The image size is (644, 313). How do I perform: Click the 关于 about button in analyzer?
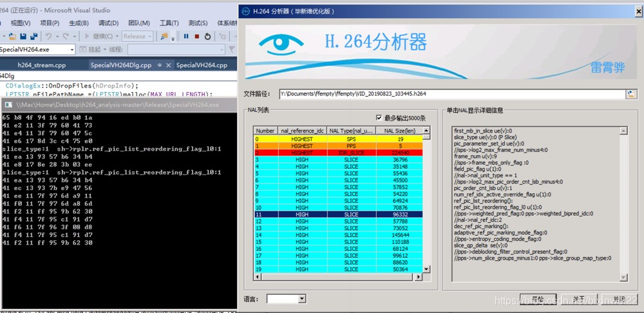coord(579,299)
